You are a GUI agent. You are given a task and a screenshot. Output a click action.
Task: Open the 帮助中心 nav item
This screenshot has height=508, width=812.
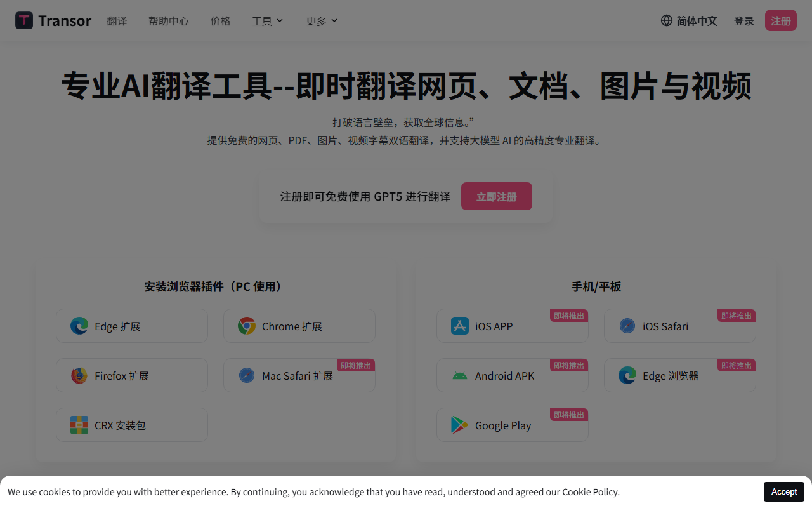[x=169, y=21]
